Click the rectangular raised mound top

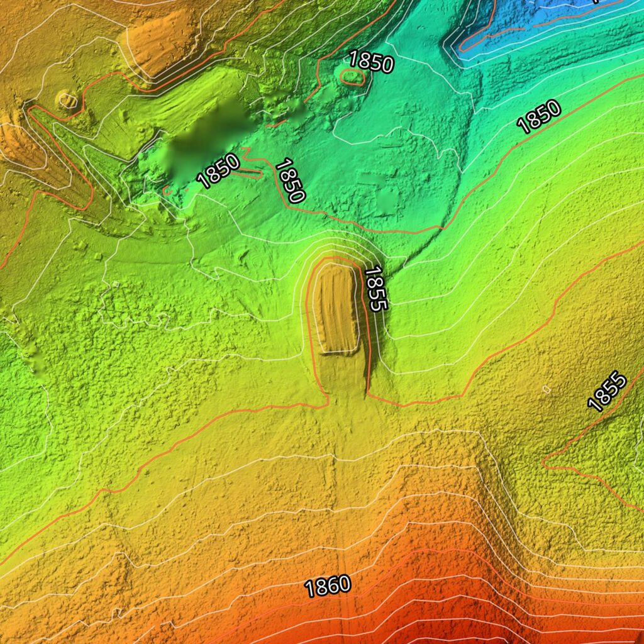click(338, 308)
